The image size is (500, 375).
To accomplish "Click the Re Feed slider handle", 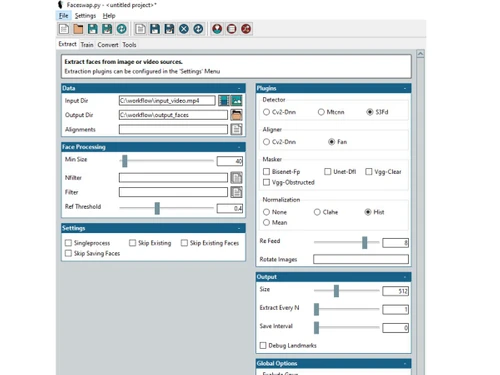I will point(365,242).
